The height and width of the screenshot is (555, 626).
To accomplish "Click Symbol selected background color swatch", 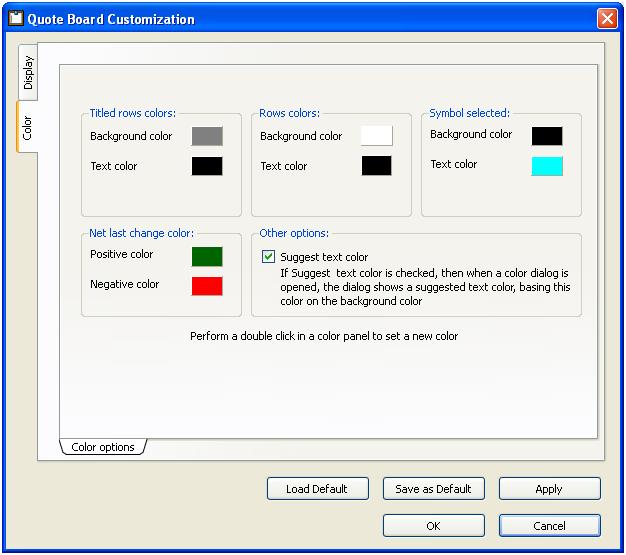I will click(547, 136).
